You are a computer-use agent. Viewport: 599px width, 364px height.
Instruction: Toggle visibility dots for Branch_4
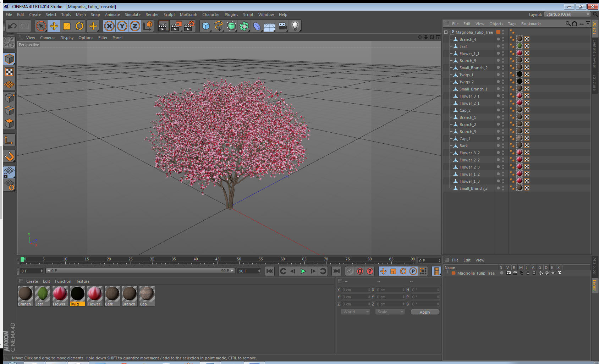point(503,39)
